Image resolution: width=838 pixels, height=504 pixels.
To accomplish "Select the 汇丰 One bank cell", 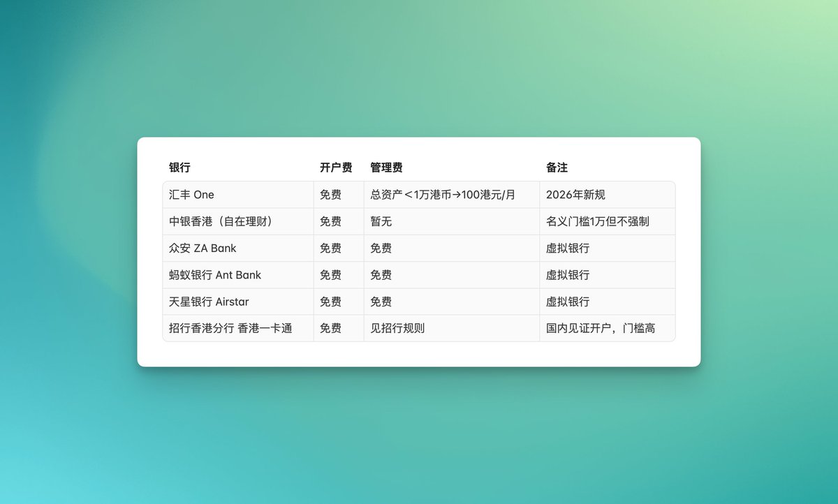I will [x=192, y=195].
